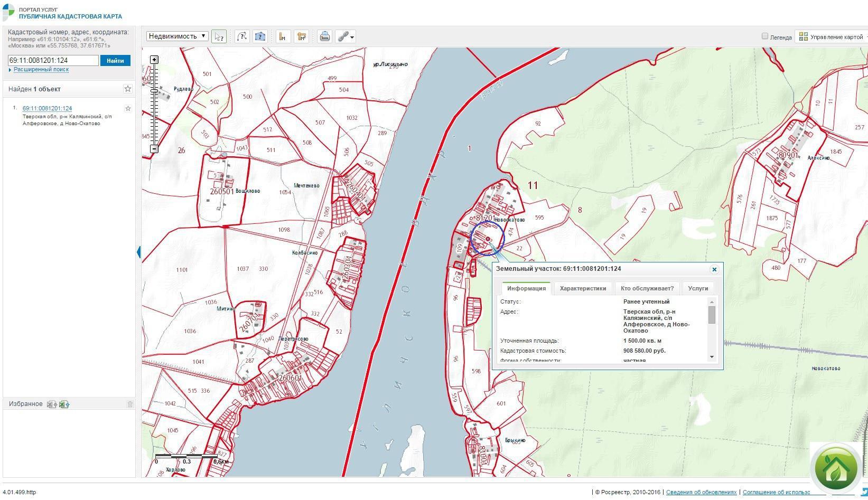
Task: Click cadastral block label 260501
Action: pyautogui.click(x=222, y=192)
